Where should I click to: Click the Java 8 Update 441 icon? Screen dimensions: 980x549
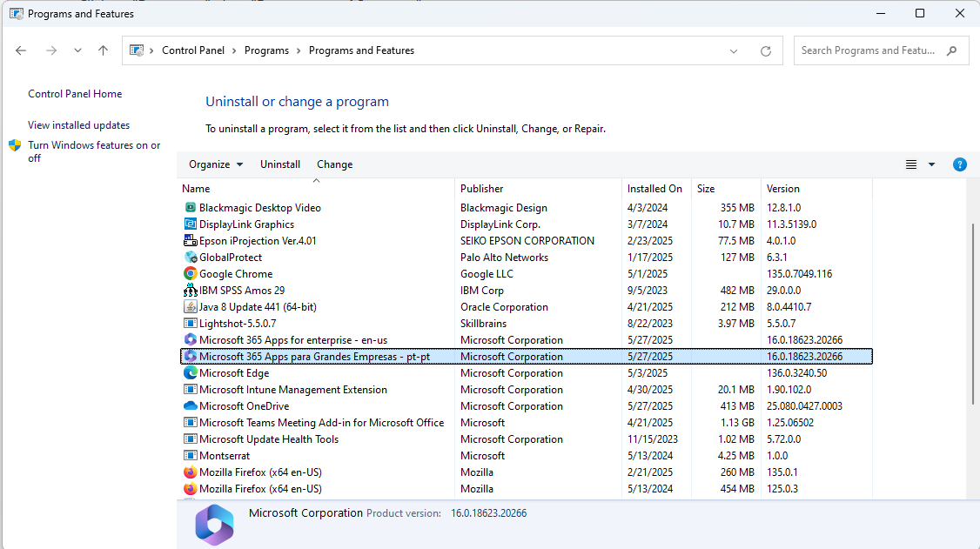(x=190, y=306)
